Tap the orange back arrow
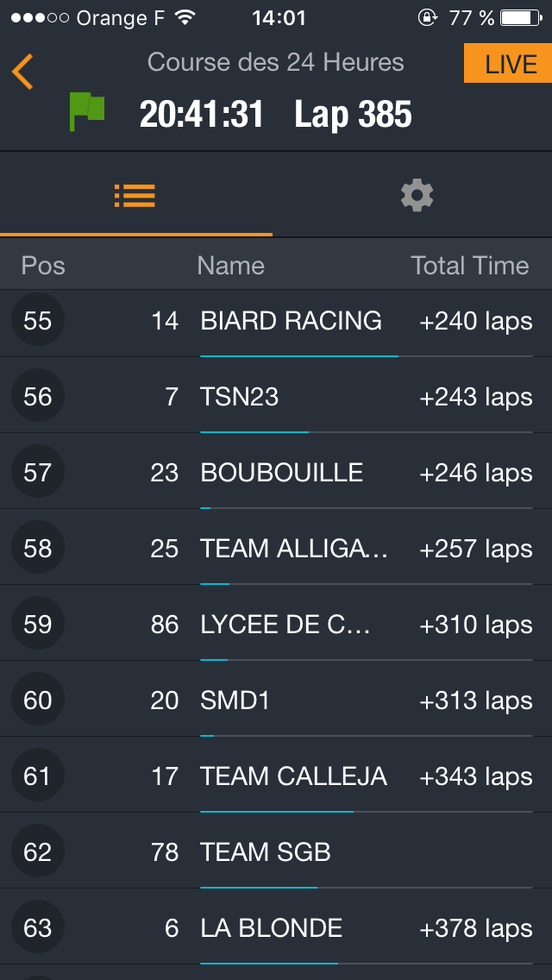 pos(22,72)
